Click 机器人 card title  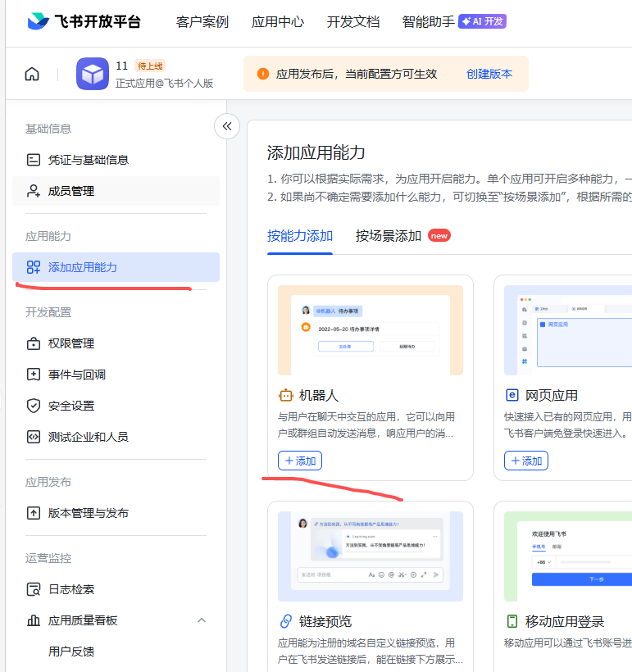(319, 395)
